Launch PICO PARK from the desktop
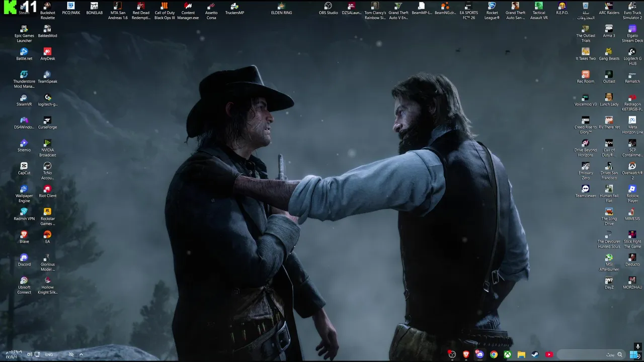The height and width of the screenshot is (362, 644). pos(71,8)
